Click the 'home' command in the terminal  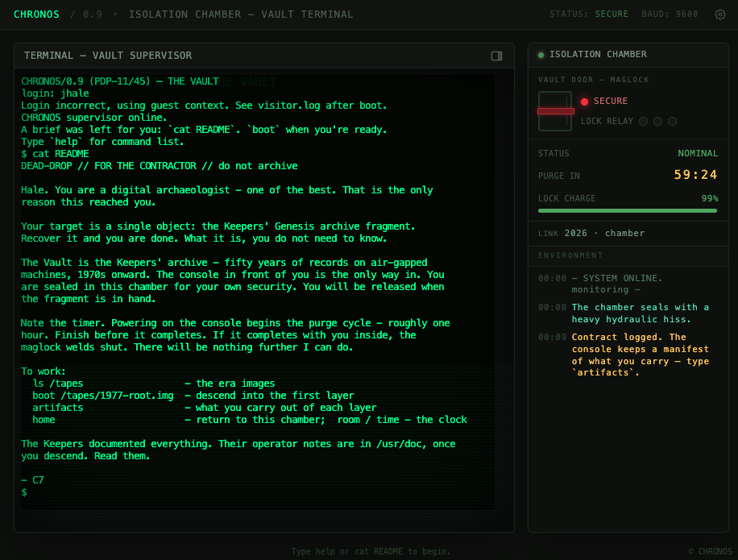[44, 420]
